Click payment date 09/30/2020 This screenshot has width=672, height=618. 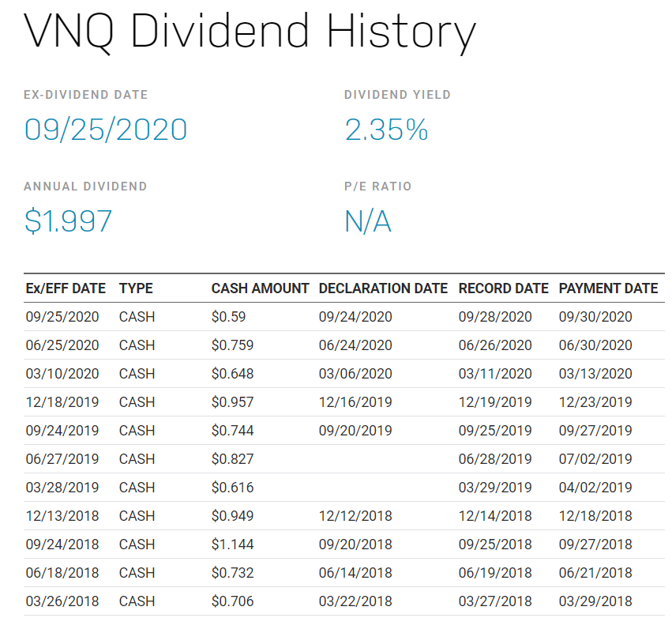pos(595,317)
